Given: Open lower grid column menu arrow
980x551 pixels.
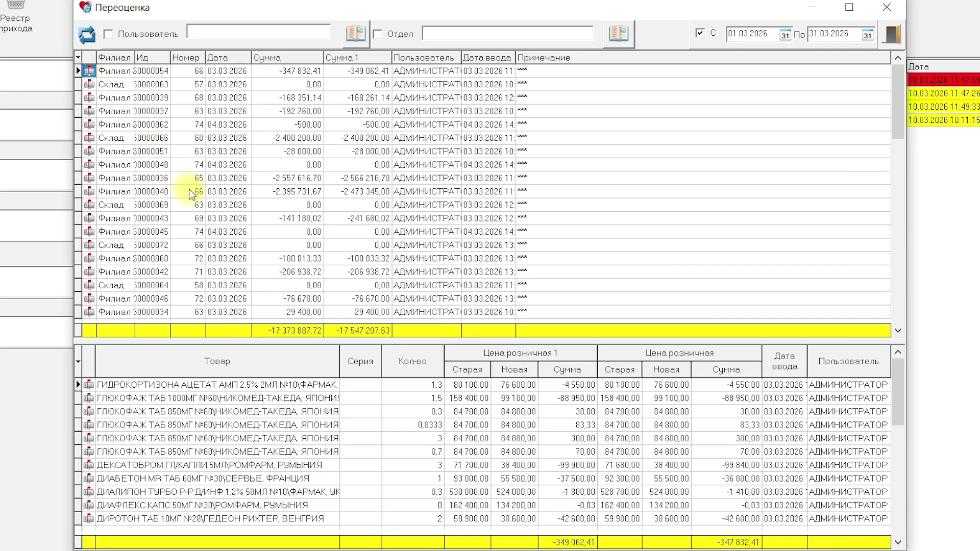Looking at the screenshot, I should (x=78, y=361).
